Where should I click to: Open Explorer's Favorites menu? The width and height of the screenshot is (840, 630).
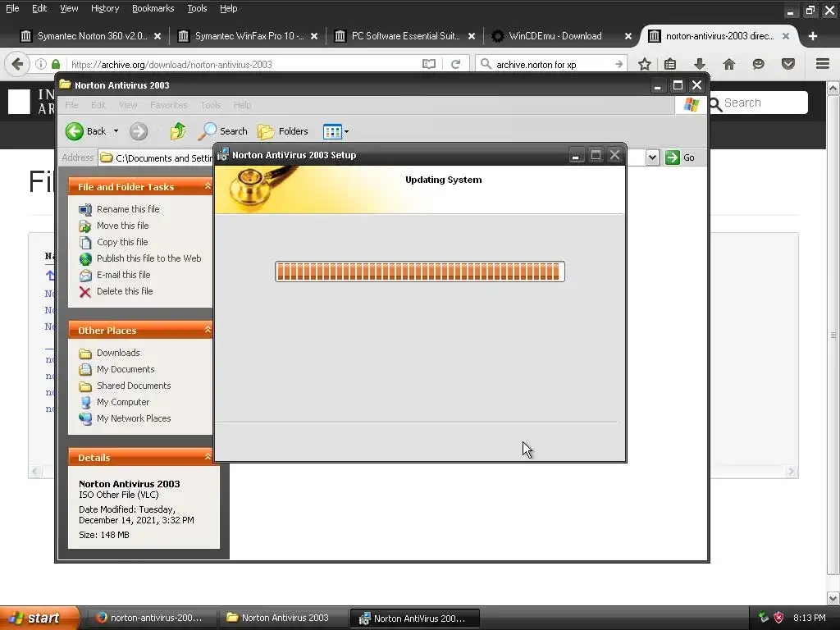(x=169, y=105)
